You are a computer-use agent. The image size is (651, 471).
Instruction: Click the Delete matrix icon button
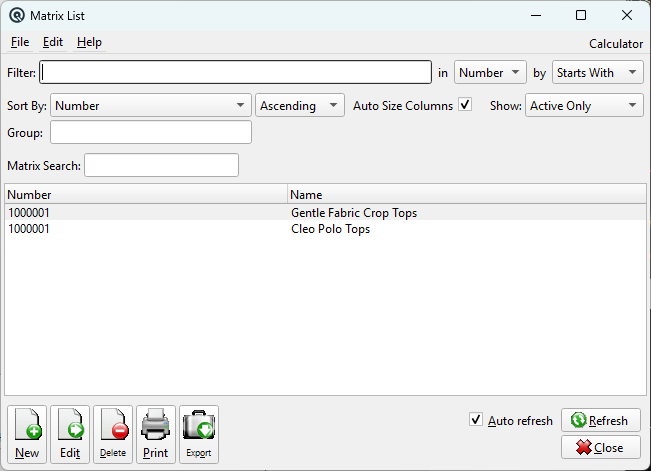click(113, 434)
